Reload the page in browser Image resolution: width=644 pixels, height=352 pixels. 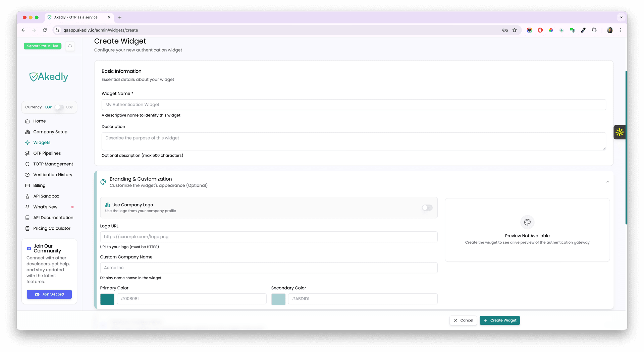coord(45,30)
